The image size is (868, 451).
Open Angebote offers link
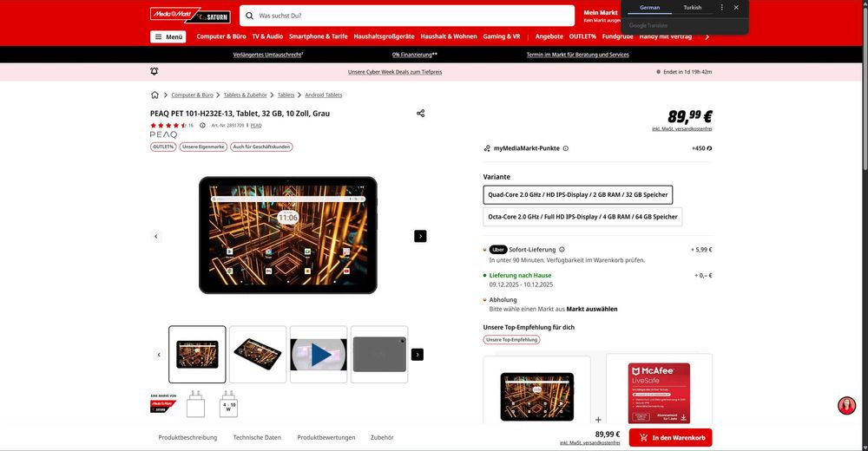(549, 36)
